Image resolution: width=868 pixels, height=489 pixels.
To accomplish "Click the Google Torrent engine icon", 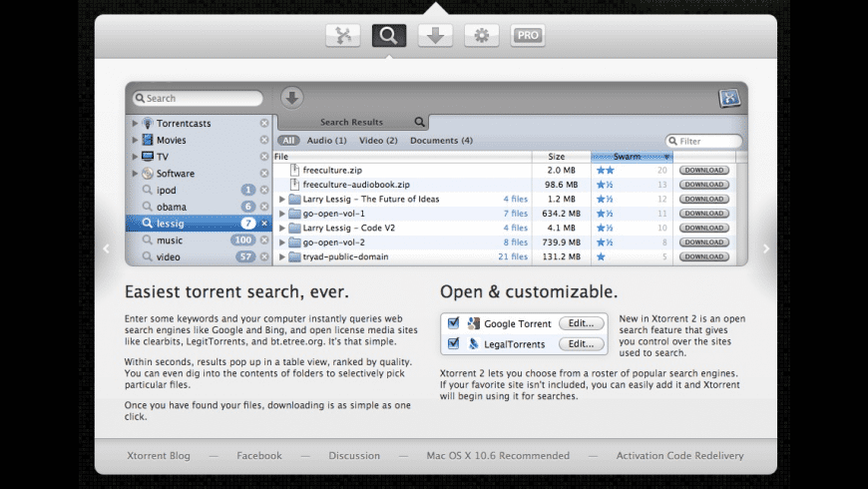I will tap(473, 323).
